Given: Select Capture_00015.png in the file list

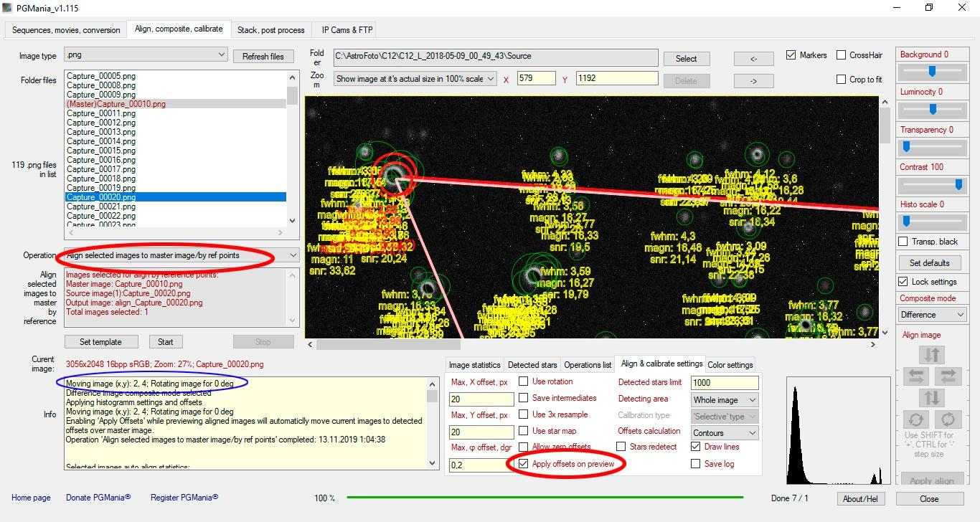Looking at the screenshot, I should coord(101,151).
